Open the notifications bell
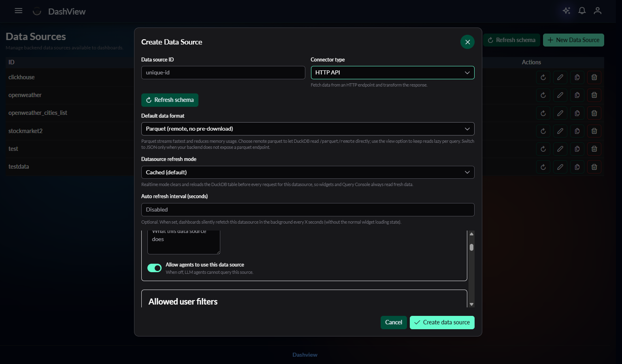The width and height of the screenshot is (622, 364). pos(582,11)
